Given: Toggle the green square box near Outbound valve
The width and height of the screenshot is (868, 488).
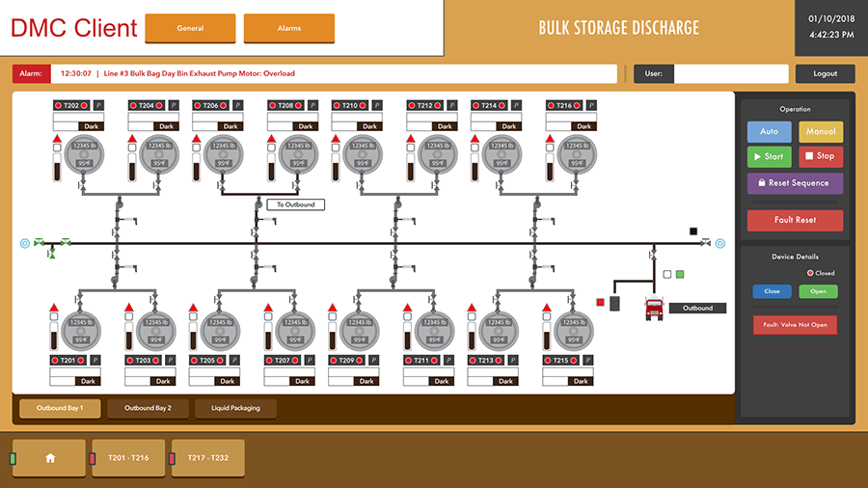Looking at the screenshot, I should (680, 274).
